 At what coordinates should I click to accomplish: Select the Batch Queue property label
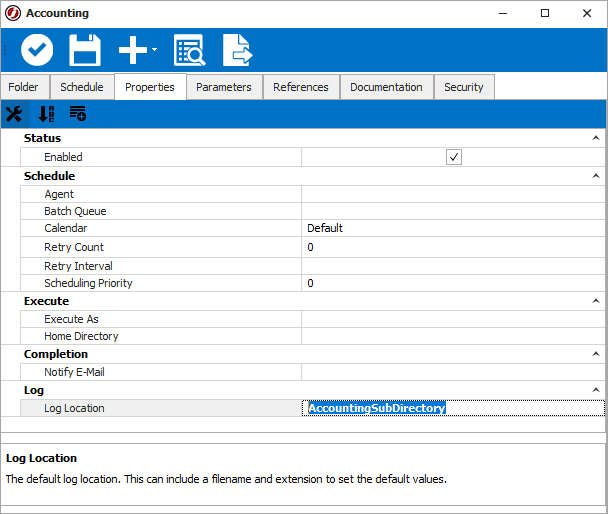75,211
